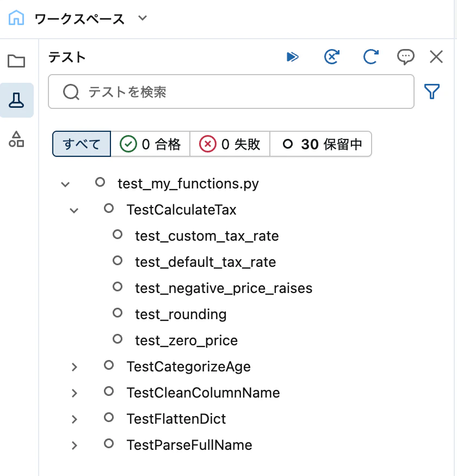Collapse the test_my_functions.py tree node

[x=65, y=184]
